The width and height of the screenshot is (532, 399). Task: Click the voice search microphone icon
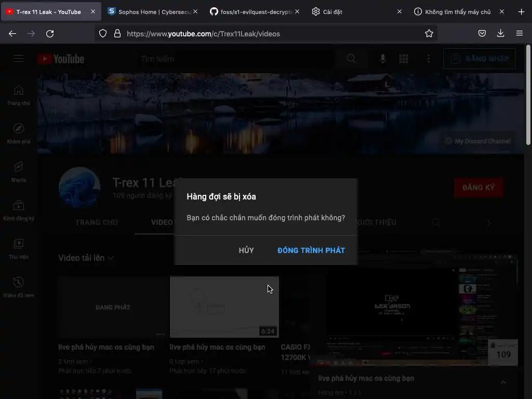click(x=383, y=59)
